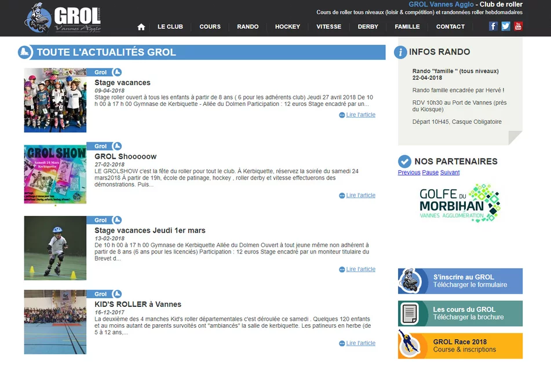Click the home icon in navigation bar
This screenshot has width=551, height=392.
click(x=141, y=27)
